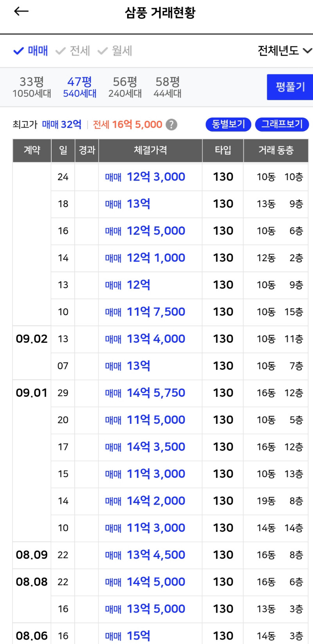
Task: Open 동별보기 view
Action: pos(228,124)
